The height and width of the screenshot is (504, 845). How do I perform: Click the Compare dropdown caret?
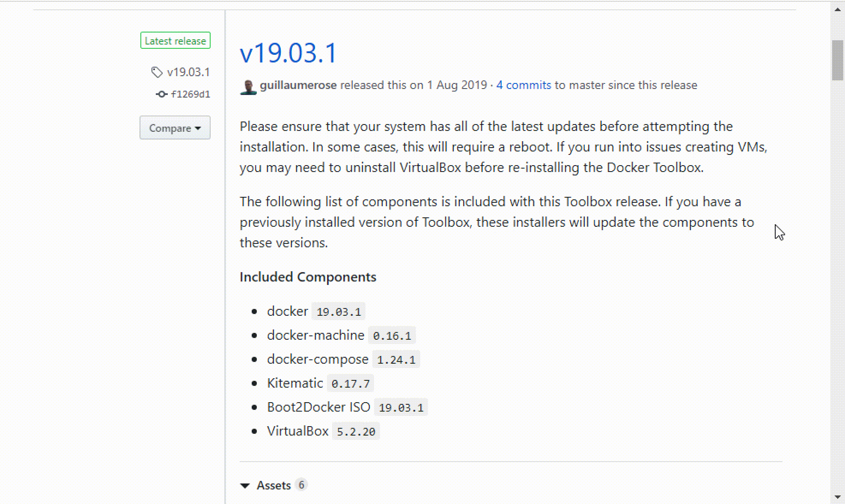tap(197, 128)
